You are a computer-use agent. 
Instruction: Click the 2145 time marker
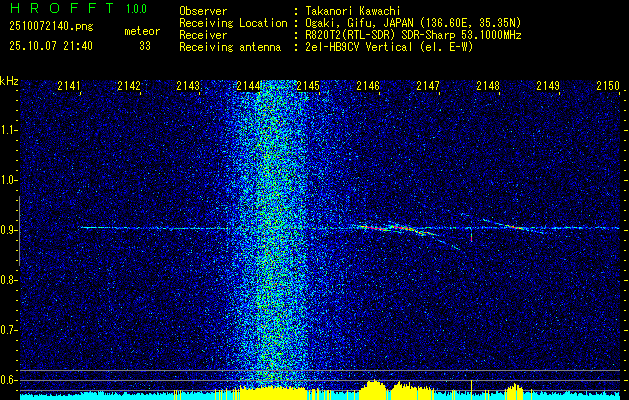(308, 86)
